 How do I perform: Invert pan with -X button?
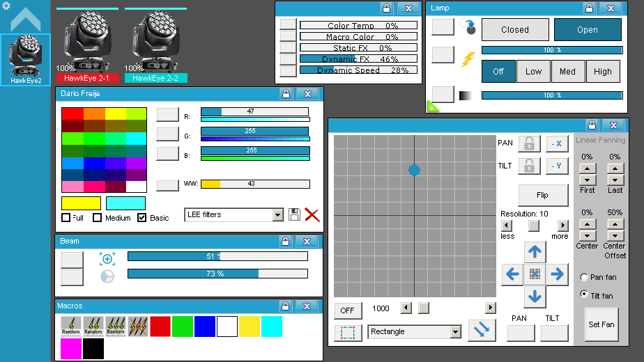557,143
